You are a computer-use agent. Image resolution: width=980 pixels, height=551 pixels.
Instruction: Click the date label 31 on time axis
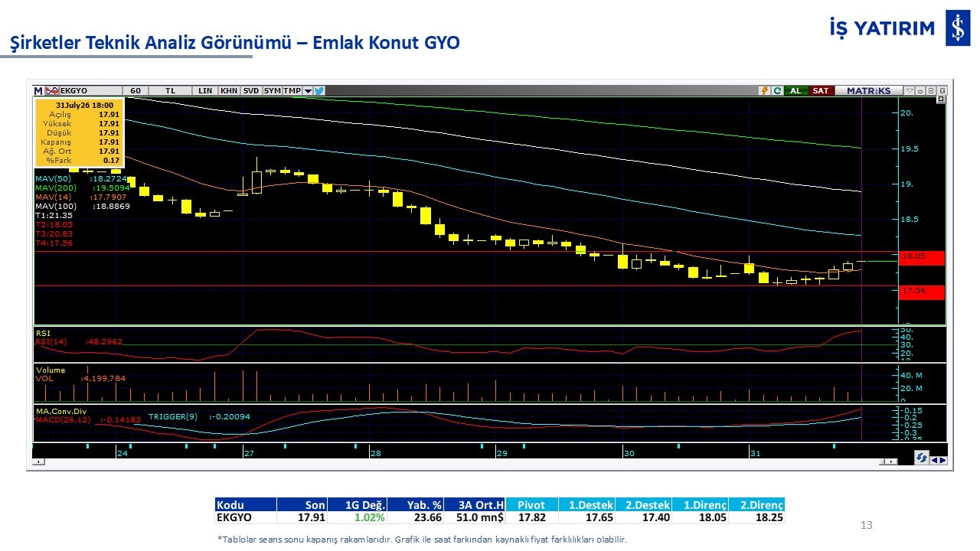(x=756, y=453)
